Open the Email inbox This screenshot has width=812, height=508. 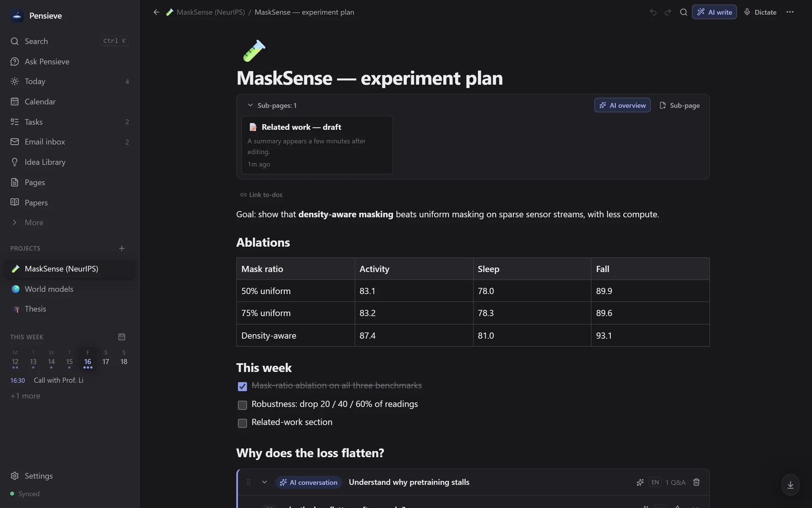coord(70,142)
